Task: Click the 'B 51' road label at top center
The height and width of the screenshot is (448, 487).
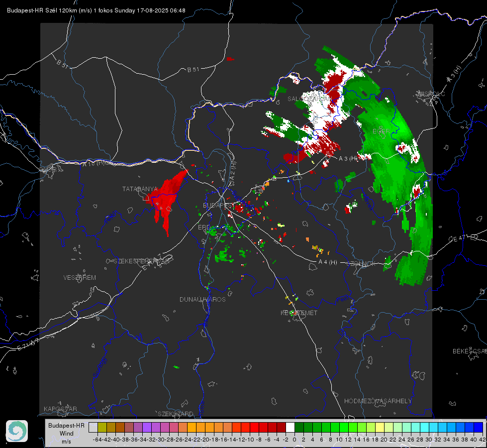Action: coord(193,70)
